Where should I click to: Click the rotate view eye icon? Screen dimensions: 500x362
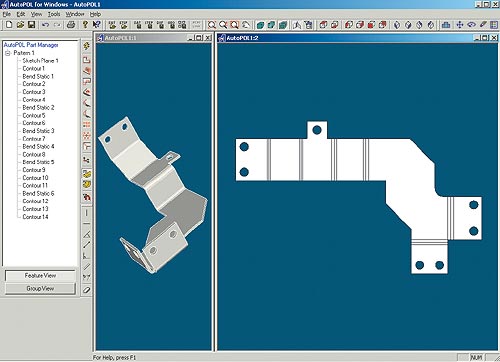pos(471,25)
